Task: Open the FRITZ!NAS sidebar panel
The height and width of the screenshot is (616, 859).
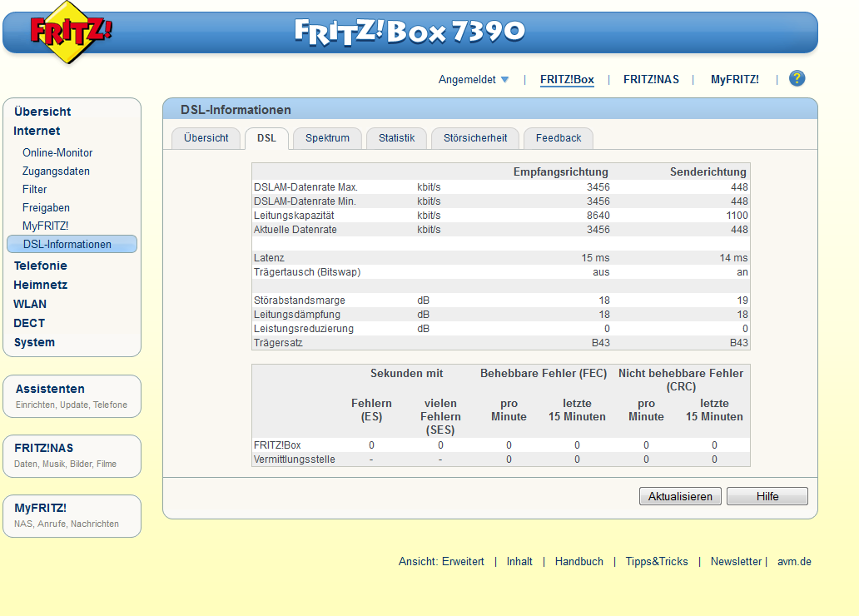Action: [72, 456]
